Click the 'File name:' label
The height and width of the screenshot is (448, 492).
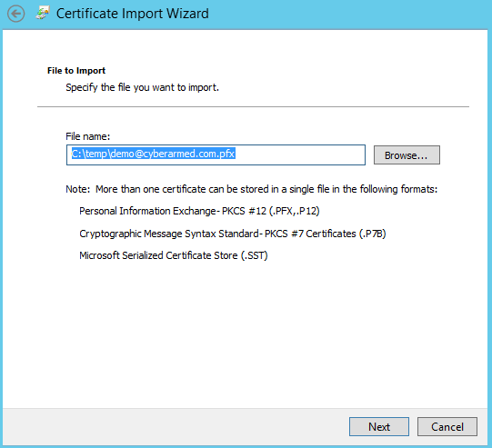(88, 136)
